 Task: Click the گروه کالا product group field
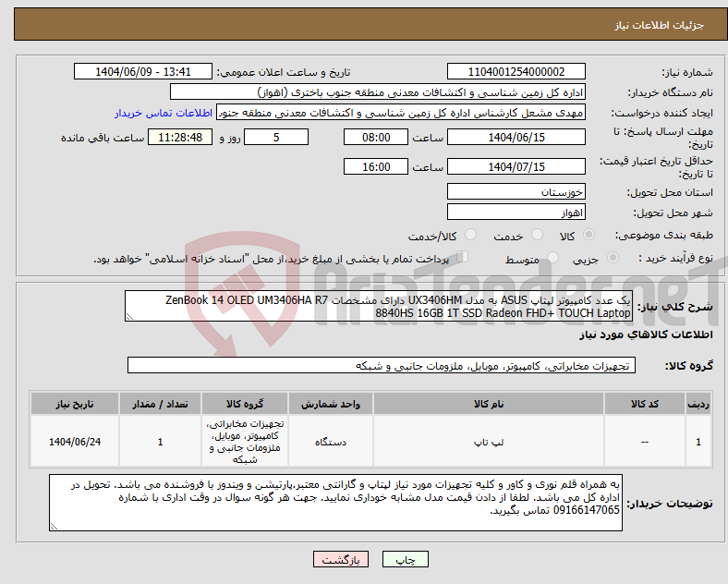(x=382, y=365)
